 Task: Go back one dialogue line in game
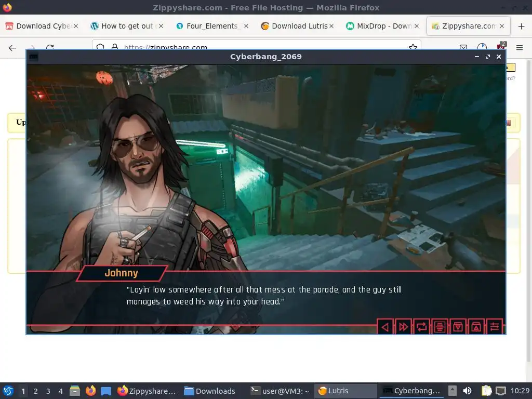pos(385,327)
